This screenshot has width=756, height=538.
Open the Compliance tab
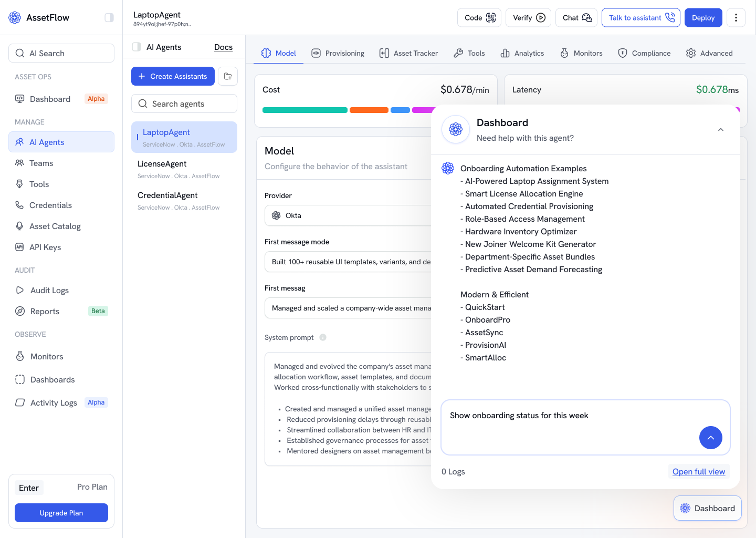coord(644,53)
